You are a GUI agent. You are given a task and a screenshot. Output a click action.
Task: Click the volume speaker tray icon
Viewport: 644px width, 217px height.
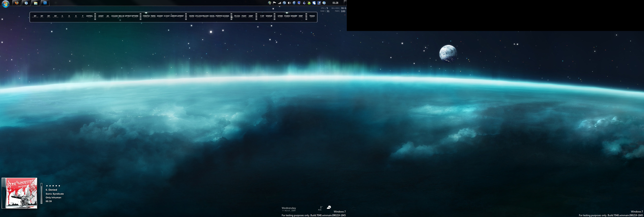tap(289, 3)
